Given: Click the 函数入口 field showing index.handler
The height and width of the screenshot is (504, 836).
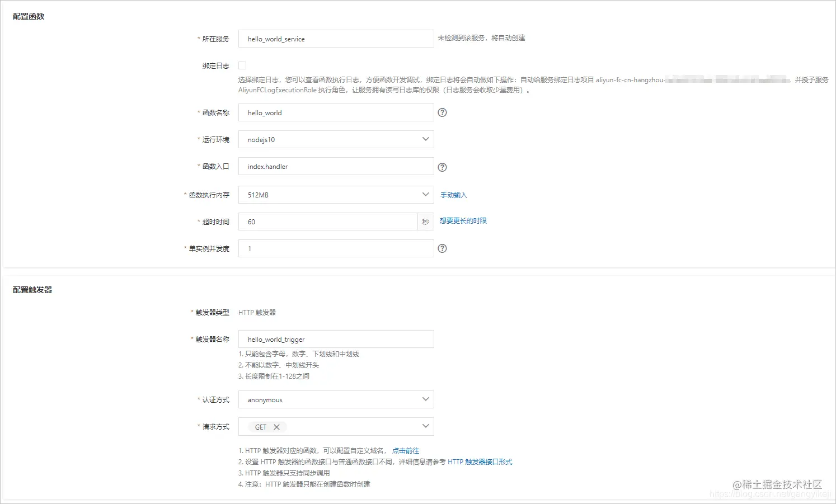Looking at the screenshot, I should 335,166.
